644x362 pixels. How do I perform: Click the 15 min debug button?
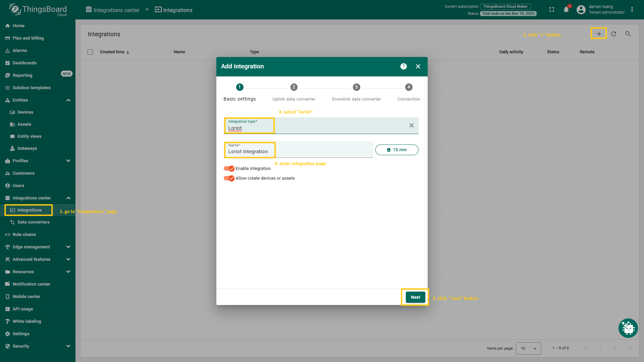pyautogui.click(x=396, y=150)
